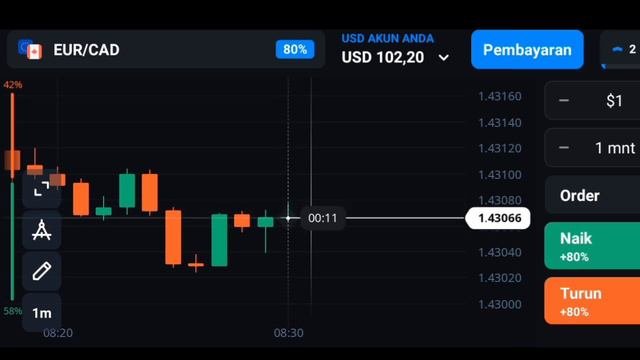Click the 1.43066 current price label

(498, 218)
